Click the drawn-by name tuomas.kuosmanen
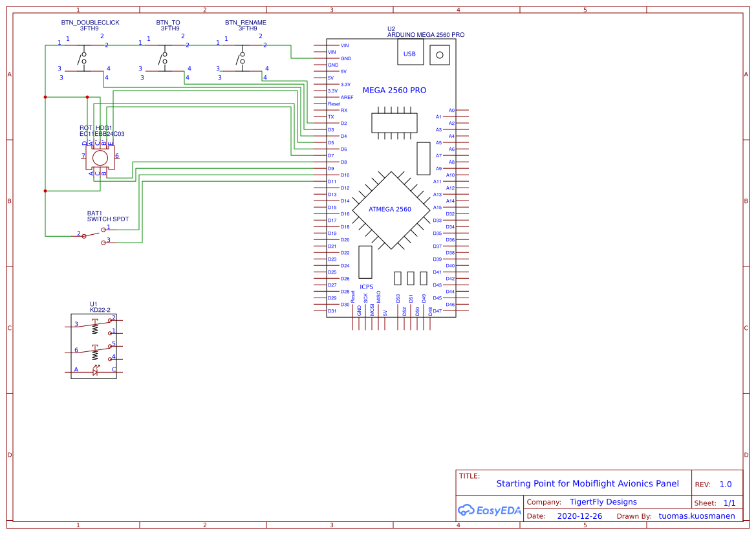Screen dimensions: 756x535 click(697, 516)
